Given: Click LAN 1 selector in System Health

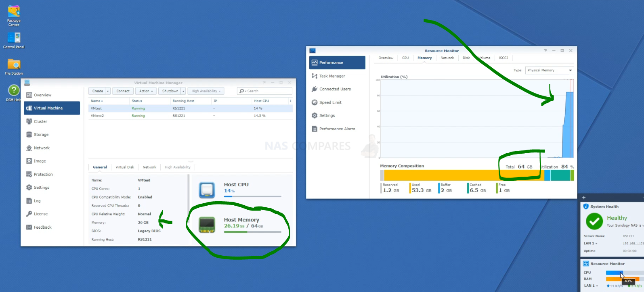Looking at the screenshot, I should (590, 243).
